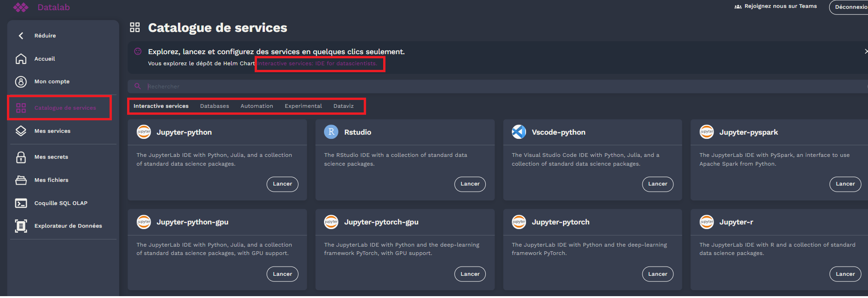868x298 pixels.
Task: Open the Interactive services Helm chart link
Action: [x=317, y=63]
